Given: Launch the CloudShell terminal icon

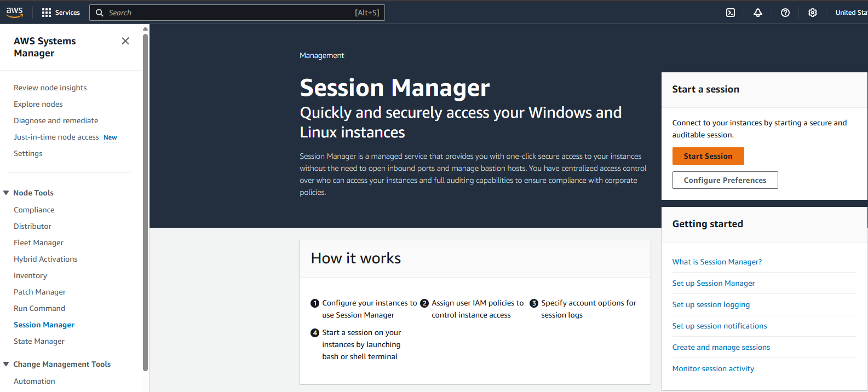Looking at the screenshot, I should (x=731, y=13).
